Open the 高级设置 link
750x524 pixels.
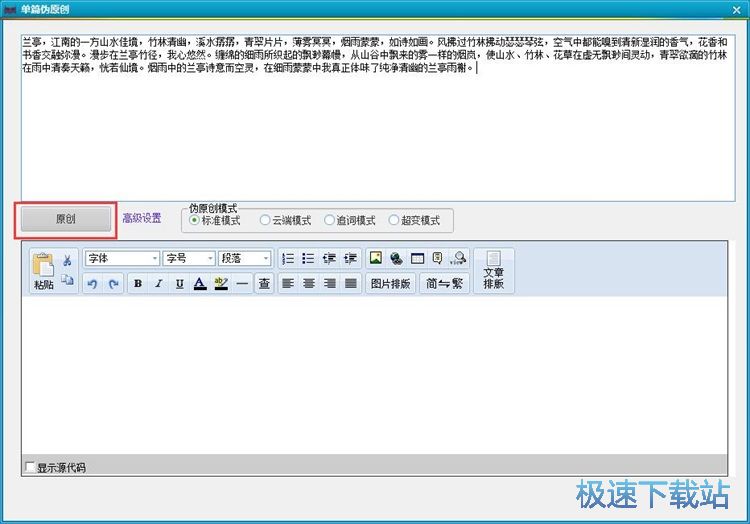pyautogui.click(x=142, y=218)
